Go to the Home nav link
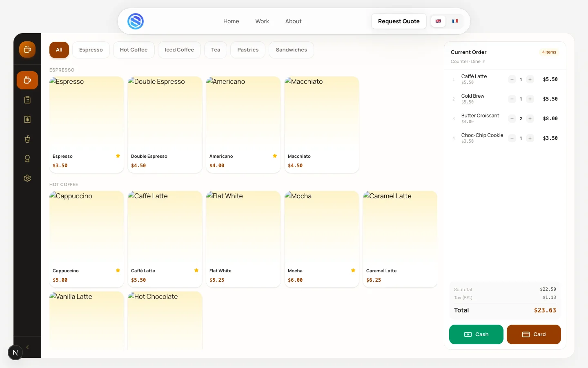Image resolution: width=588 pixels, height=368 pixels. pos(231,21)
